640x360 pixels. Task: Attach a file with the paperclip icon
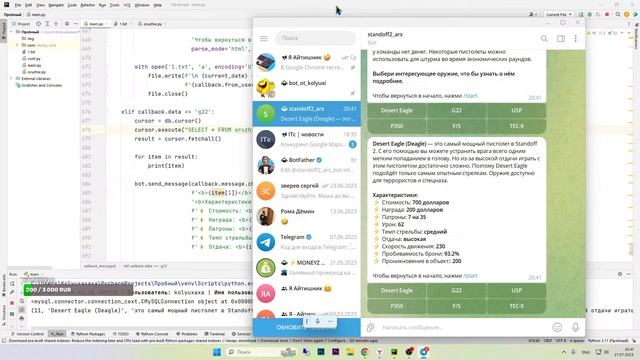pos(370,327)
